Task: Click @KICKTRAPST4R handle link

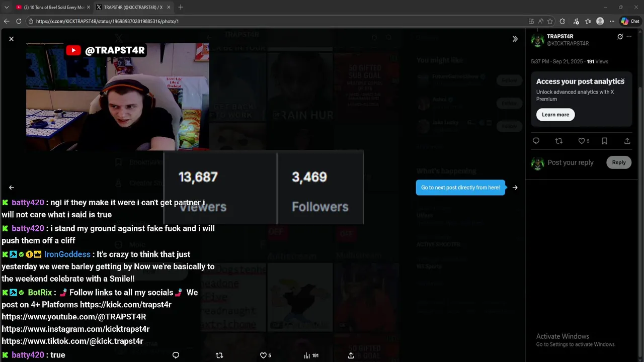Action: tap(568, 44)
